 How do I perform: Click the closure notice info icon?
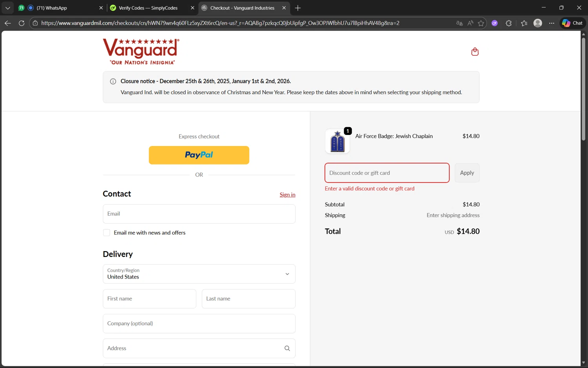point(113,82)
